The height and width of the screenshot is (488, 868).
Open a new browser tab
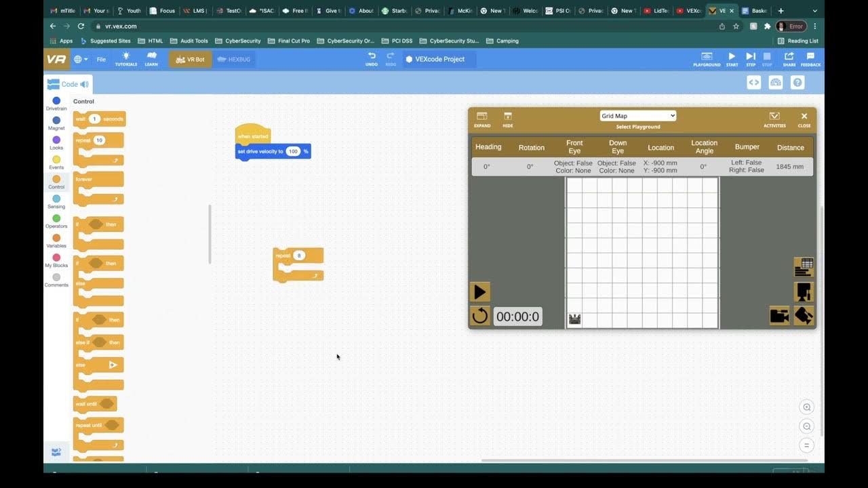click(x=781, y=11)
